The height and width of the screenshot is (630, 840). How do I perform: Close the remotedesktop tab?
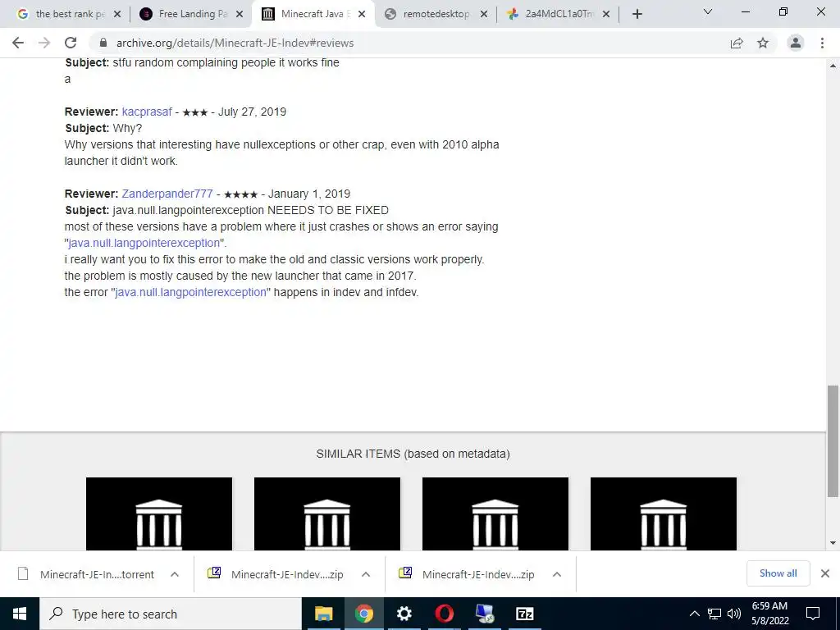click(484, 14)
